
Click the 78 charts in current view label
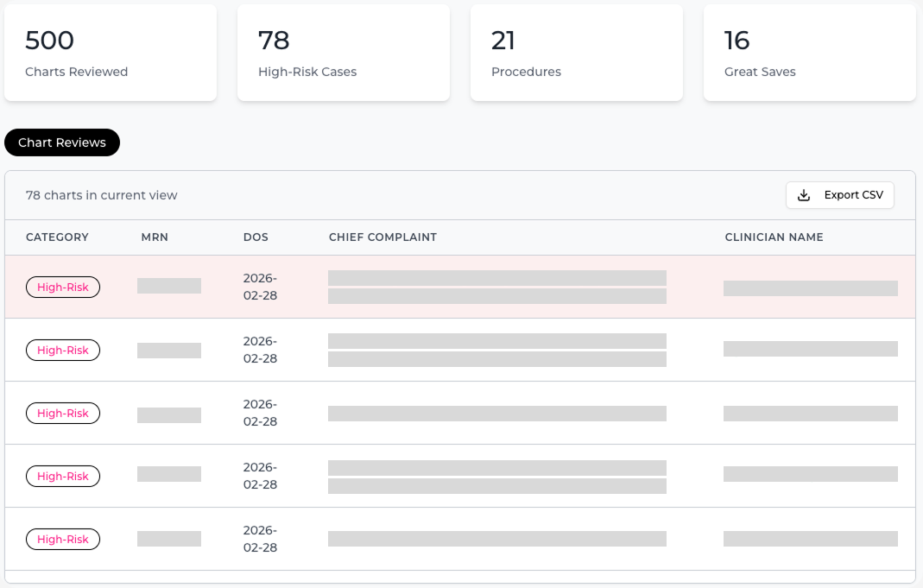click(100, 195)
